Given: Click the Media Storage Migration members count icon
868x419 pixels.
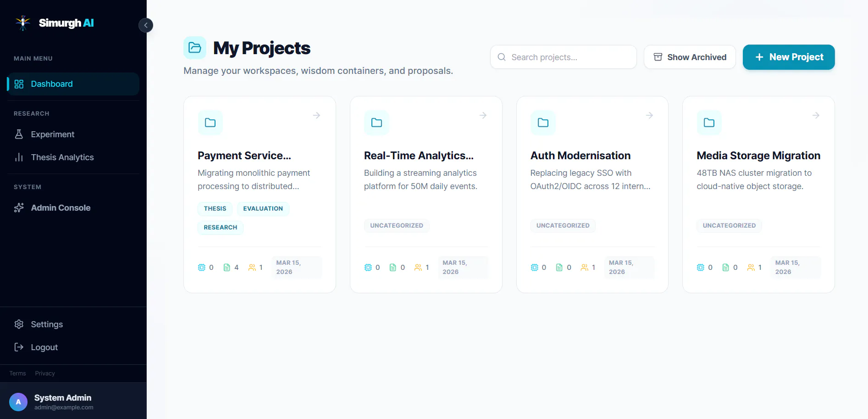Looking at the screenshot, I should click(751, 268).
